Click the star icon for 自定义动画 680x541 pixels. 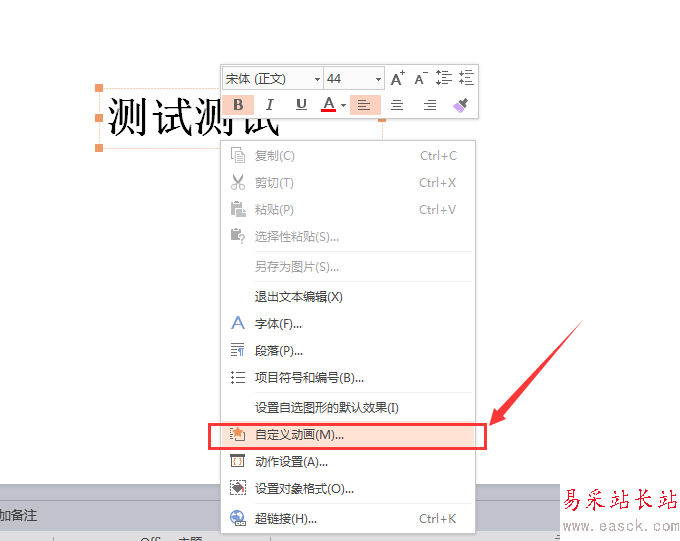click(x=238, y=434)
